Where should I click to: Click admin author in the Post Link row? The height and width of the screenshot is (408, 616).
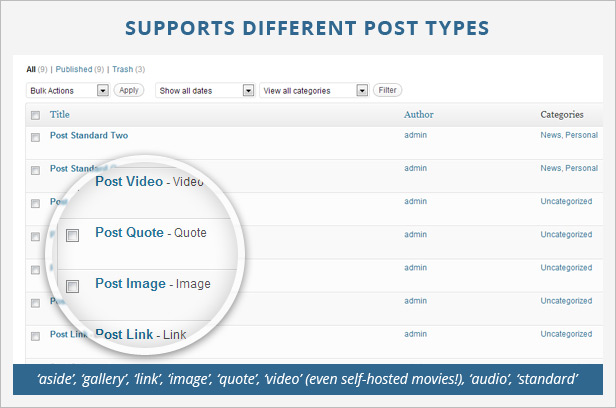coord(416,334)
